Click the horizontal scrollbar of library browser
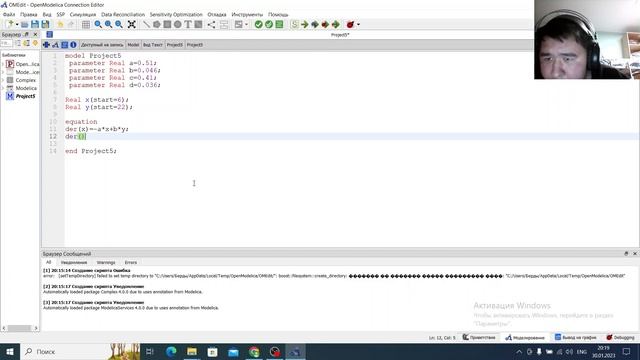 [x=20, y=328]
